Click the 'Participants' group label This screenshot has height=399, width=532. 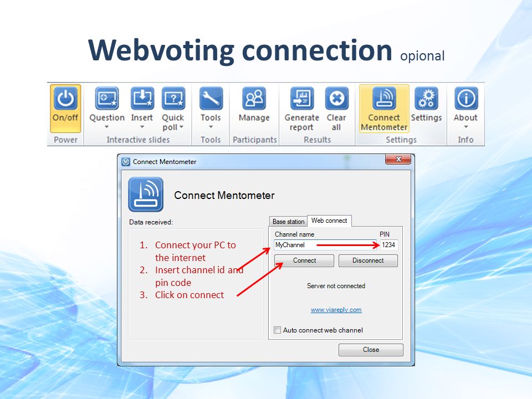(255, 140)
